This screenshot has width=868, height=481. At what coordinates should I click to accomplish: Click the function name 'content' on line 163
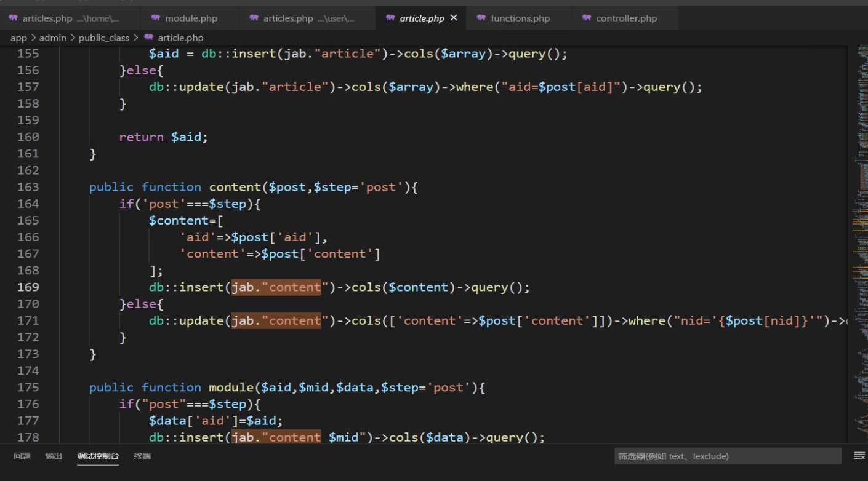coord(235,187)
